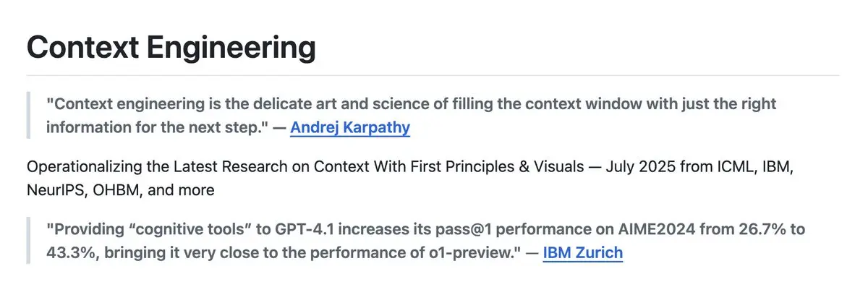Click the quote starting with Providing cognitive tools
This screenshot has height=282, width=868.
(x=425, y=240)
